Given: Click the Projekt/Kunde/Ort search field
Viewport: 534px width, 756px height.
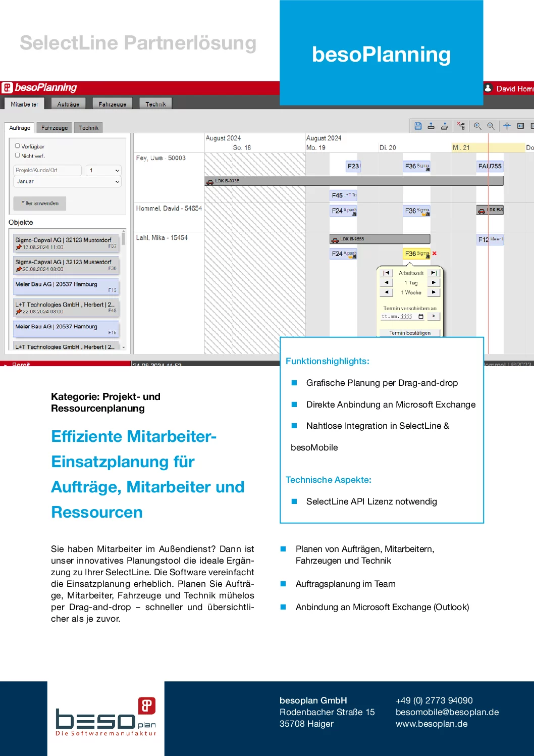Looking at the screenshot, I should coord(47,170).
